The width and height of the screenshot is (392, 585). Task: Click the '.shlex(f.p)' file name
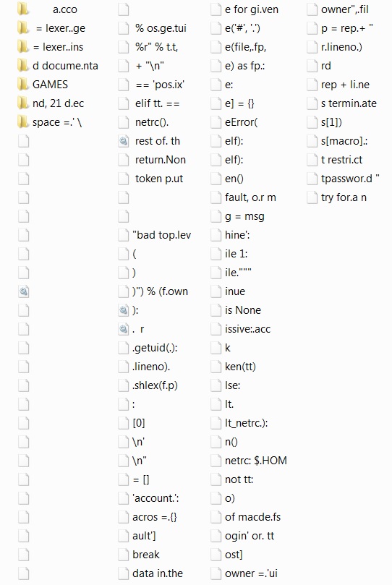coord(155,385)
